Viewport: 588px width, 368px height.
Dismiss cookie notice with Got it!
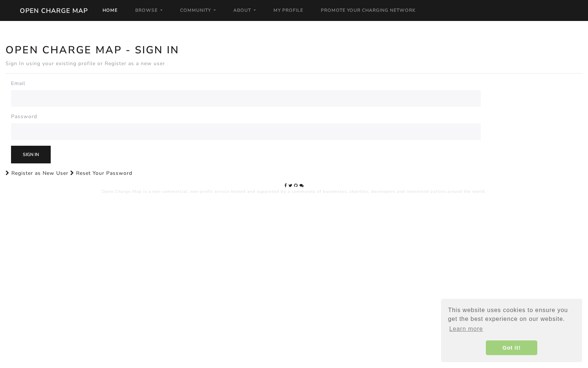pos(511,348)
